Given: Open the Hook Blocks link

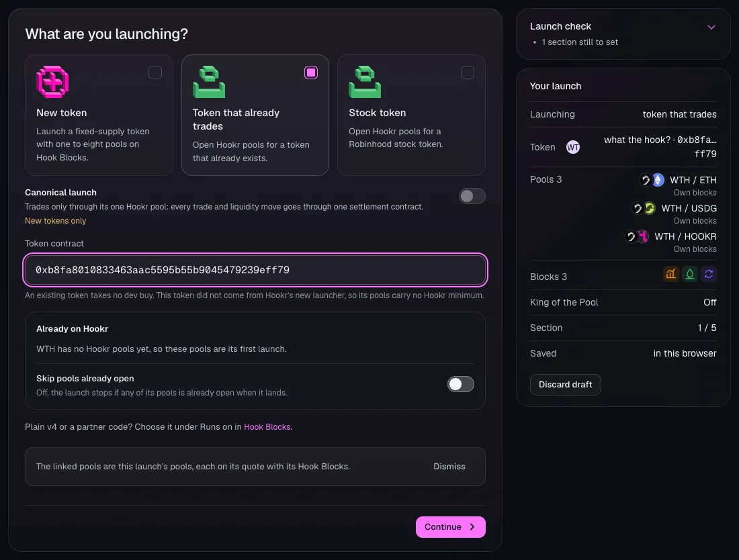Looking at the screenshot, I should point(267,426).
